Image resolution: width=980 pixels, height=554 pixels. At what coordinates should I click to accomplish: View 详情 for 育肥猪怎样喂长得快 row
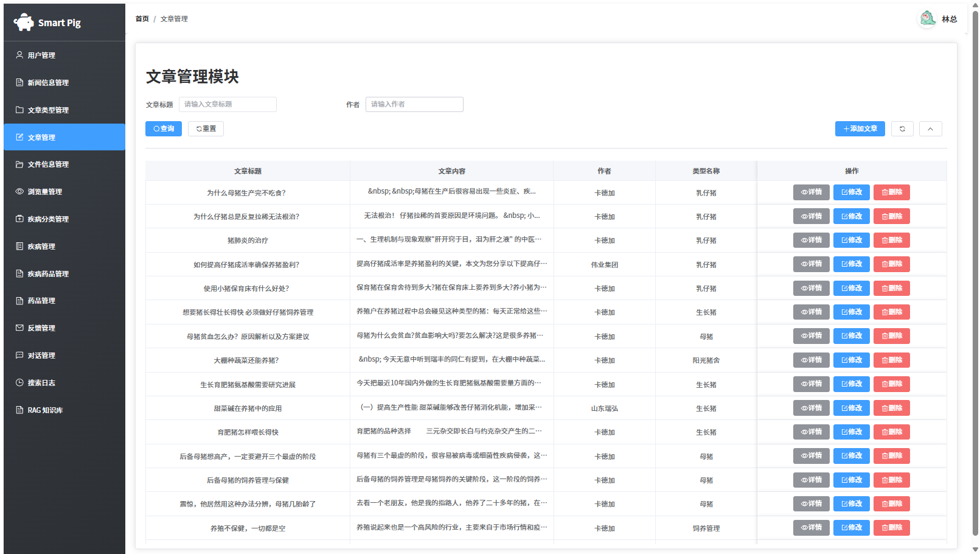[x=811, y=432]
